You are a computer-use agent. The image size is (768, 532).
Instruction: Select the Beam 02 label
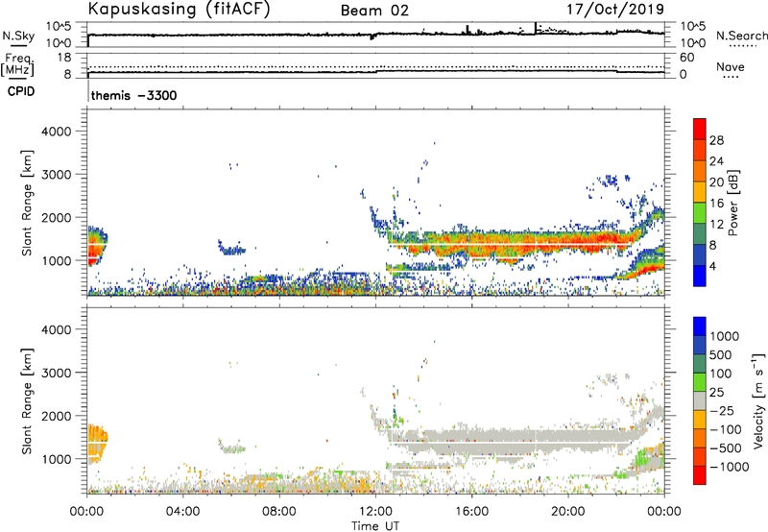[374, 11]
